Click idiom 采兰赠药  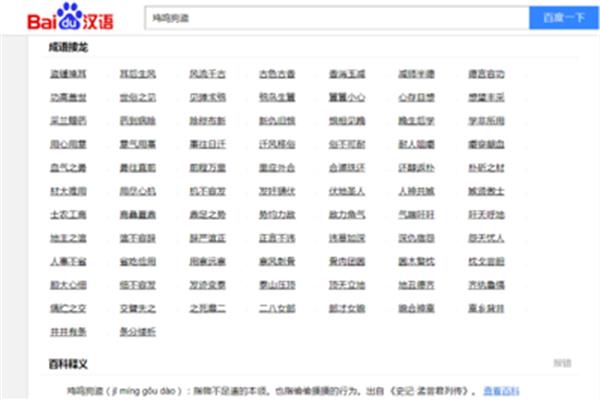click(68, 121)
